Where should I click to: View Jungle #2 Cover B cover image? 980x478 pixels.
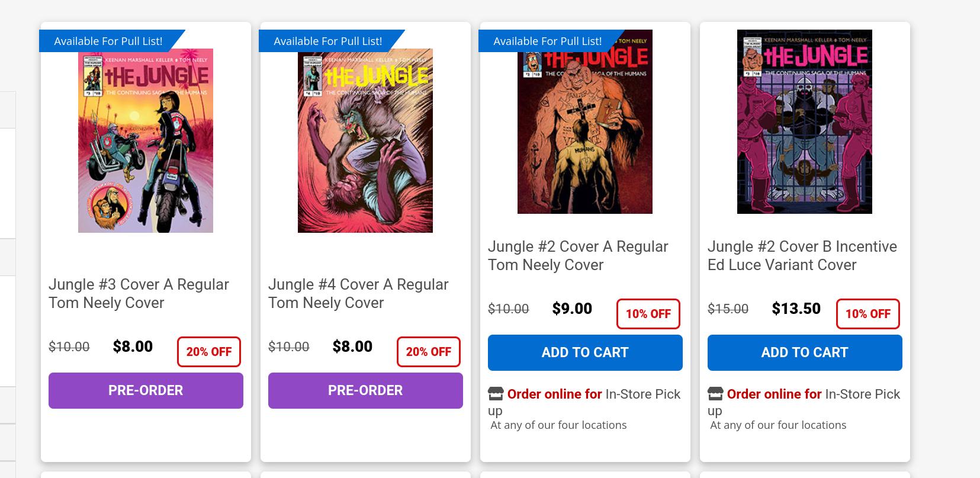tap(805, 121)
